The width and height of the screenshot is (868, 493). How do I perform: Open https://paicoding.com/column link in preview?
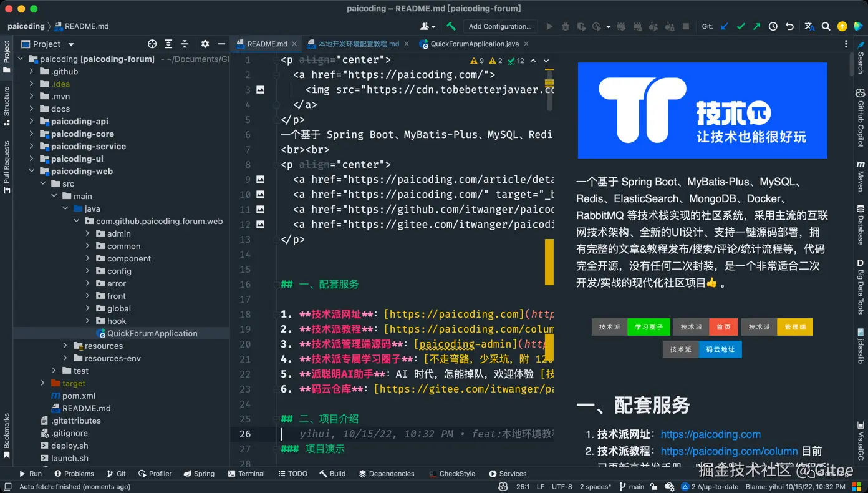point(729,451)
